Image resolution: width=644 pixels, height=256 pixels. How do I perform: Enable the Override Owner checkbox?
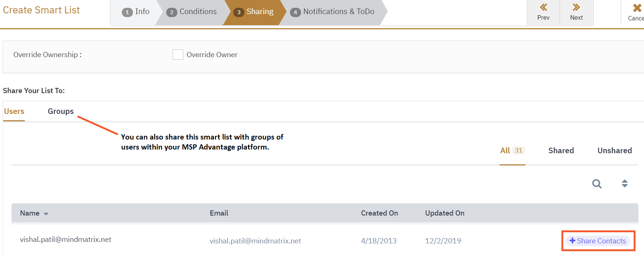[178, 55]
